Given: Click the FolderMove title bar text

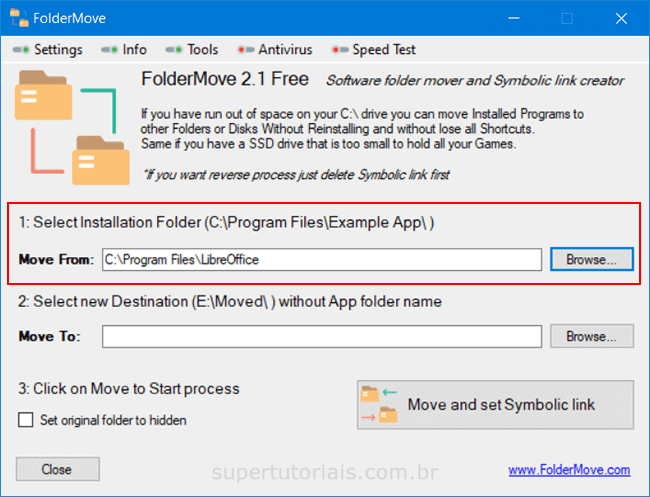Looking at the screenshot, I should [x=70, y=18].
